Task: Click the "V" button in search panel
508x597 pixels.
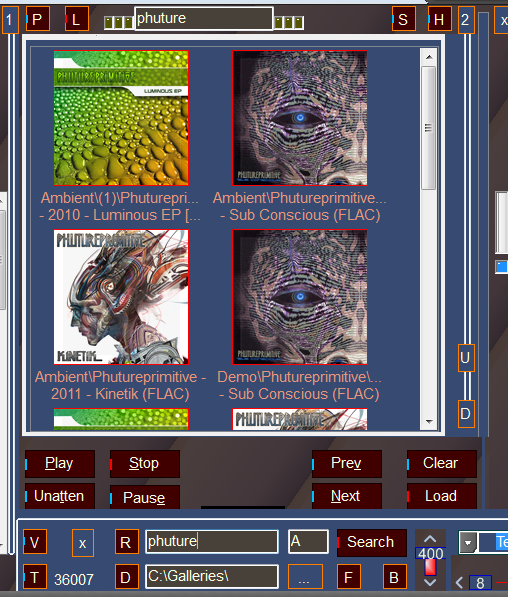Action: click(35, 541)
